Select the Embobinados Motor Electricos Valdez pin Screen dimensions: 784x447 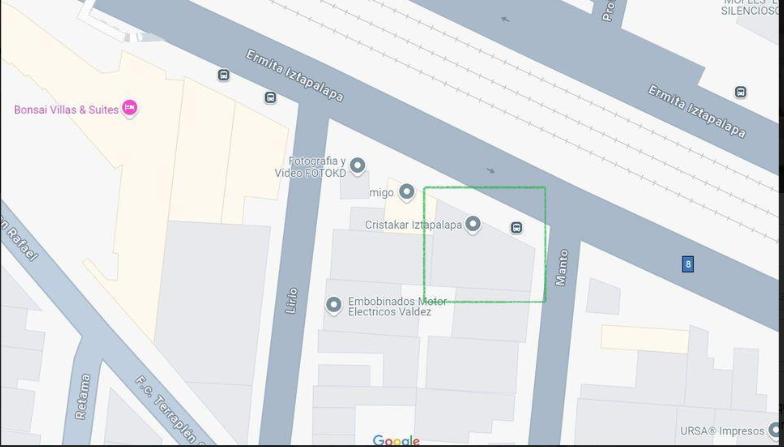click(334, 305)
